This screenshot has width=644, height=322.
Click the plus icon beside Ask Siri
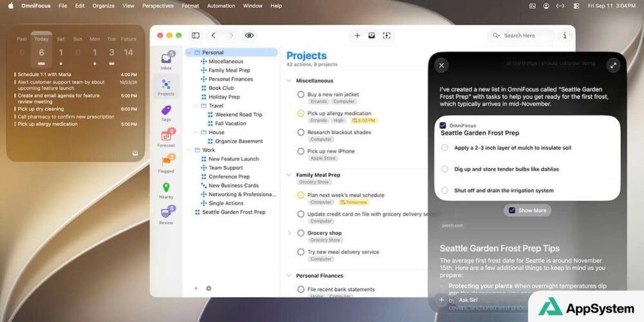click(442, 300)
